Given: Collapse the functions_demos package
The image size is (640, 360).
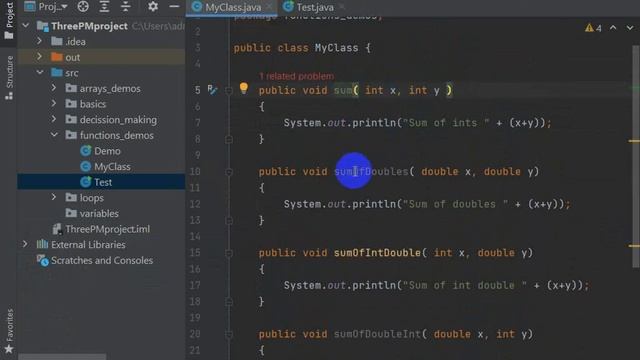Looking at the screenshot, I should tap(54, 135).
